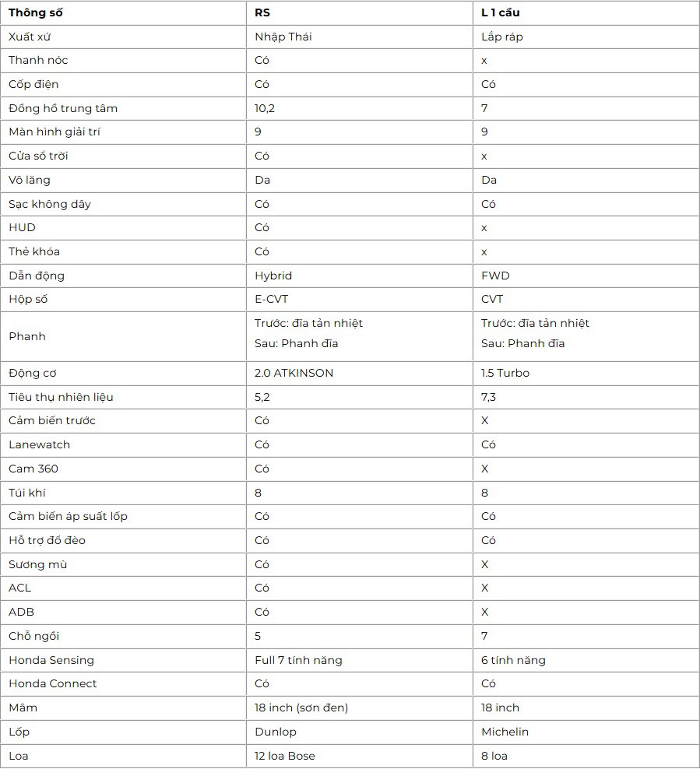Select the "RS" column header
The width and height of the screenshot is (700, 769).
click(262, 13)
